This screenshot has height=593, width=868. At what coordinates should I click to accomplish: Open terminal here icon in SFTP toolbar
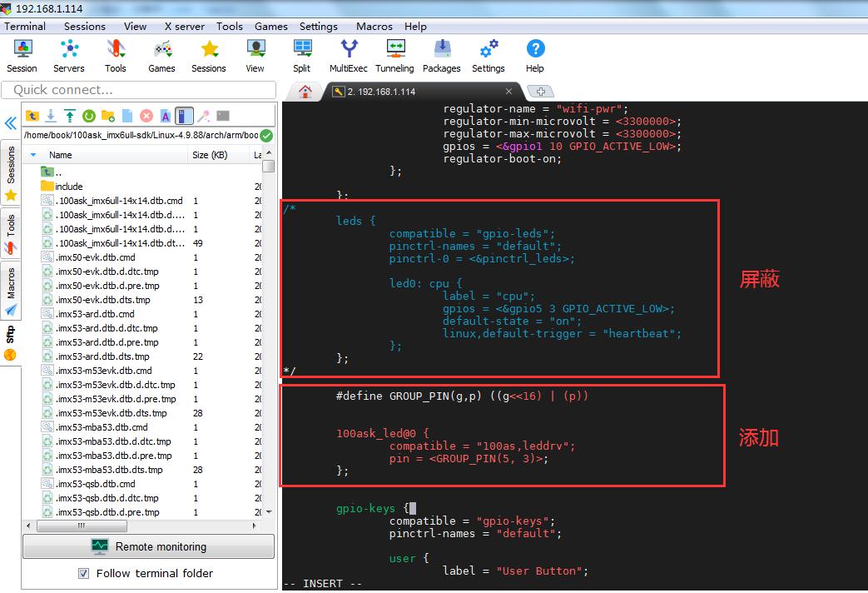coord(223,116)
